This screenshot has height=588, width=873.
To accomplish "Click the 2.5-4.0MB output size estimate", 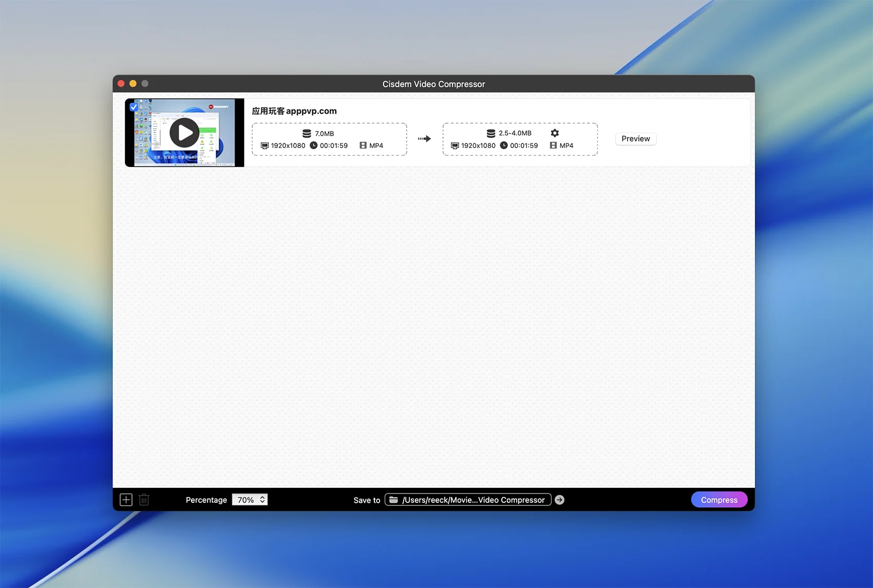I will click(515, 133).
